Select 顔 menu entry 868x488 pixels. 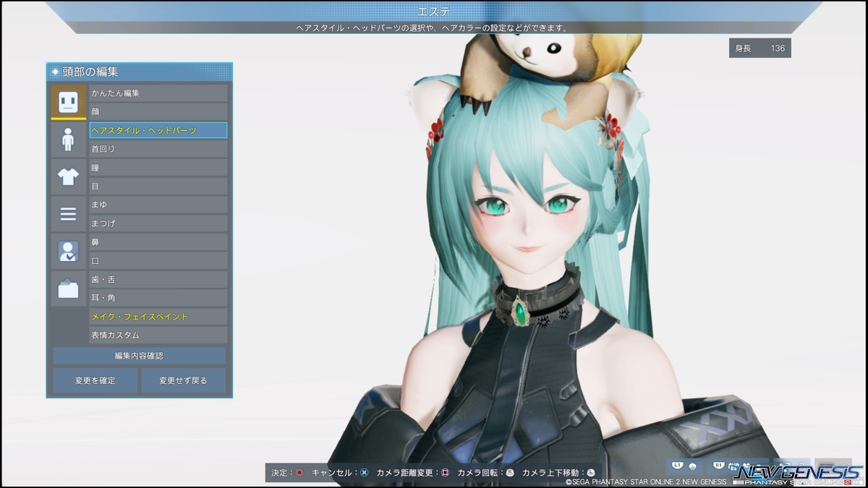(158, 111)
